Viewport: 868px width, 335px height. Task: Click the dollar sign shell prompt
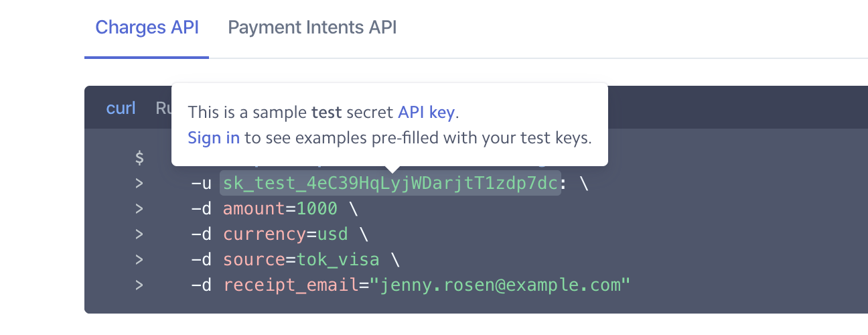(x=139, y=158)
